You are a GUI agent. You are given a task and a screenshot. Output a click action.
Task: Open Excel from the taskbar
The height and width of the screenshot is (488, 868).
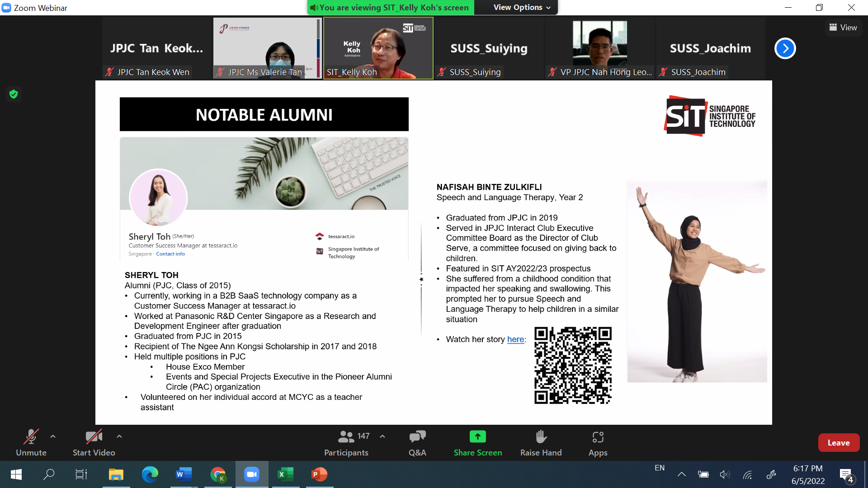pos(285,474)
